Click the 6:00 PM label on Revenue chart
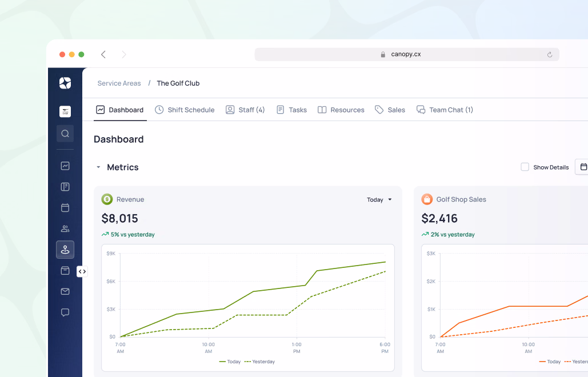 tap(385, 348)
